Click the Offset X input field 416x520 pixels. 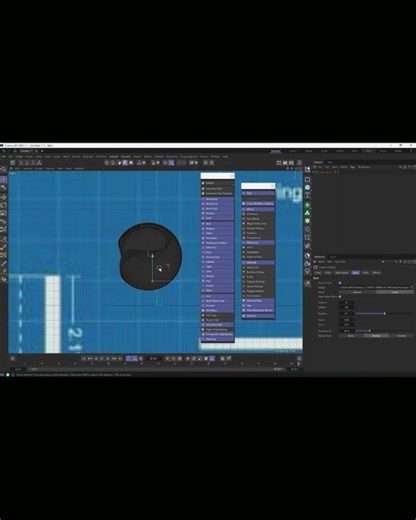coord(346,303)
